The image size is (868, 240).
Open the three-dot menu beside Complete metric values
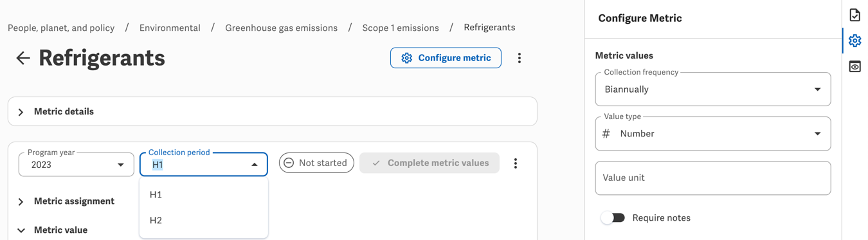[516, 163]
